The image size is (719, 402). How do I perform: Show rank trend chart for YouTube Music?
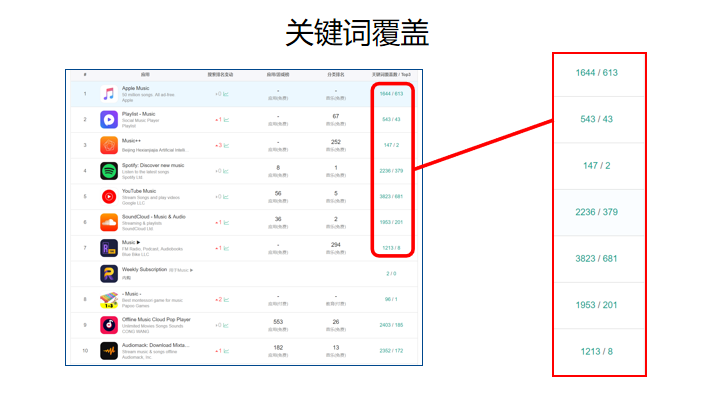tap(226, 197)
